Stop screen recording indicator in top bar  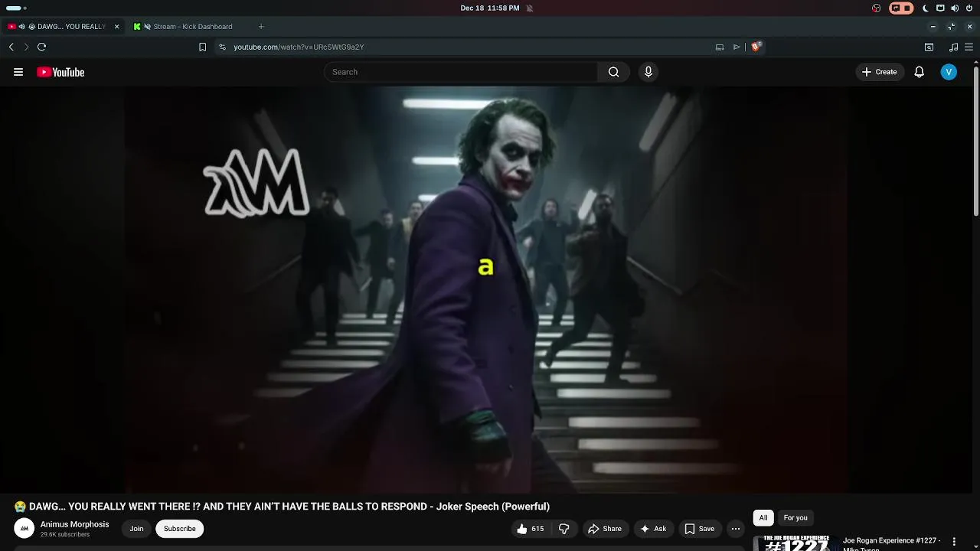coord(901,8)
